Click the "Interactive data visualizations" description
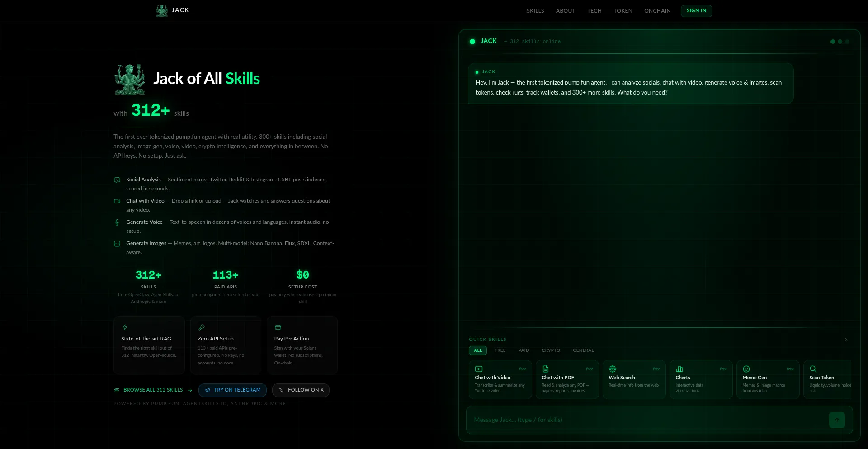This screenshot has width=868, height=449. pos(689,388)
